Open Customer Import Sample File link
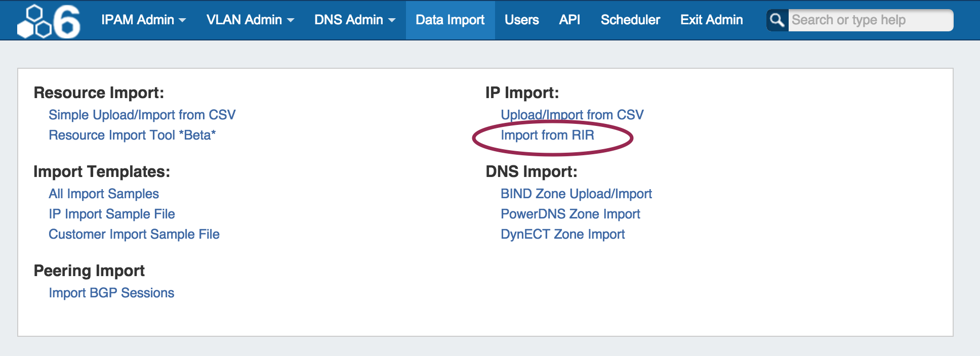The height and width of the screenshot is (356, 980). click(134, 234)
